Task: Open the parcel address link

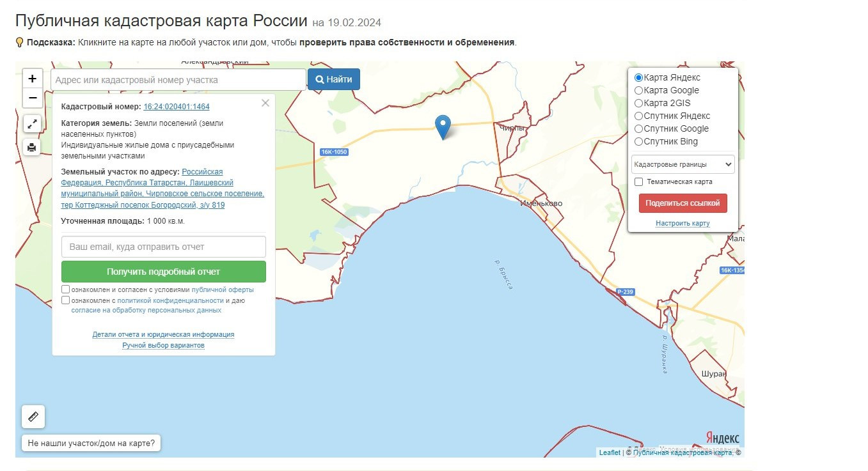Action: pyautogui.click(x=162, y=189)
